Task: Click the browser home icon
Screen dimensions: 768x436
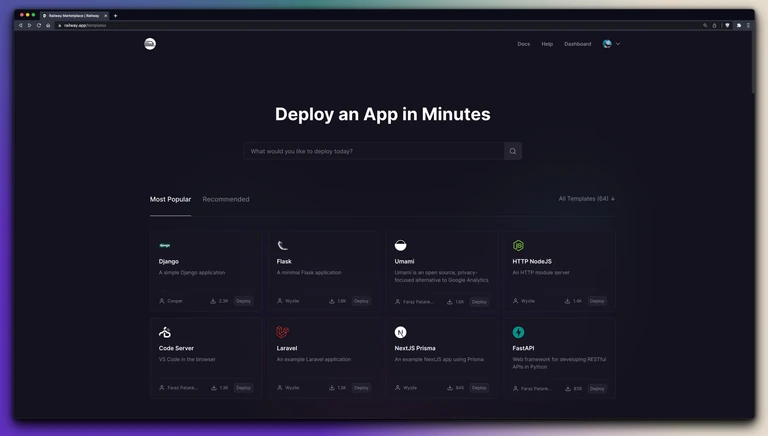Action: click(x=48, y=25)
